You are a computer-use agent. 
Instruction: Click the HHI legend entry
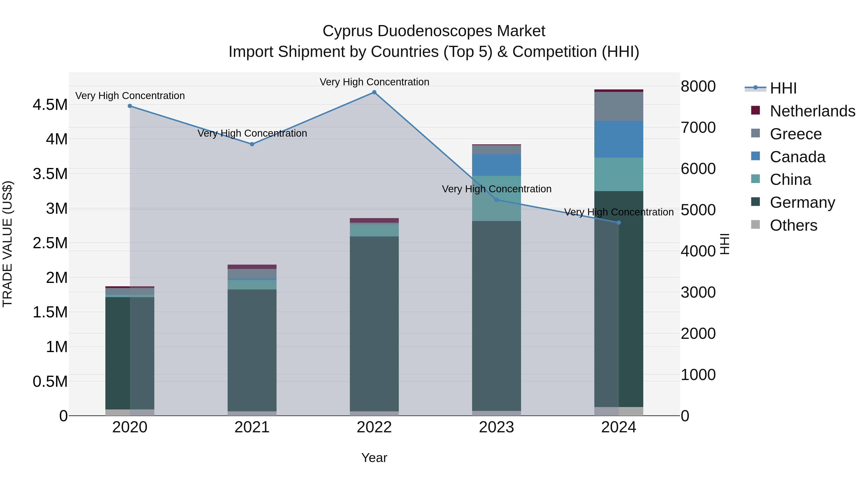pyautogui.click(x=771, y=88)
